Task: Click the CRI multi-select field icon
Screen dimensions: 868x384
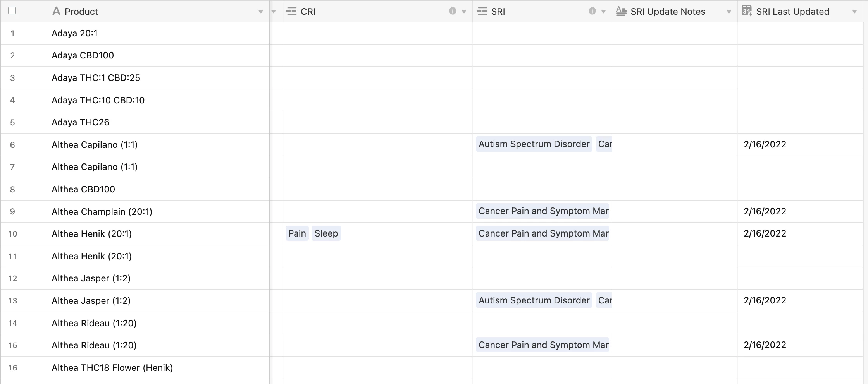Action: coord(291,11)
